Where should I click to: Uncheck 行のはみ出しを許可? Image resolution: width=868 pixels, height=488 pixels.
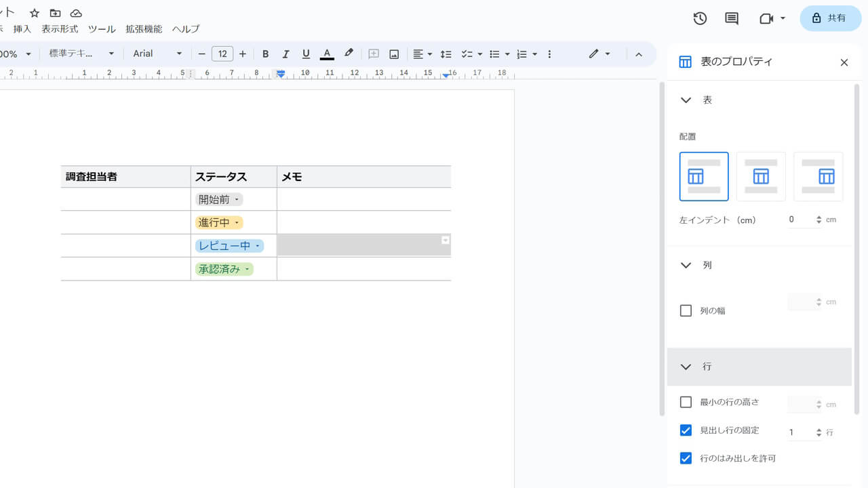[x=686, y=458]
